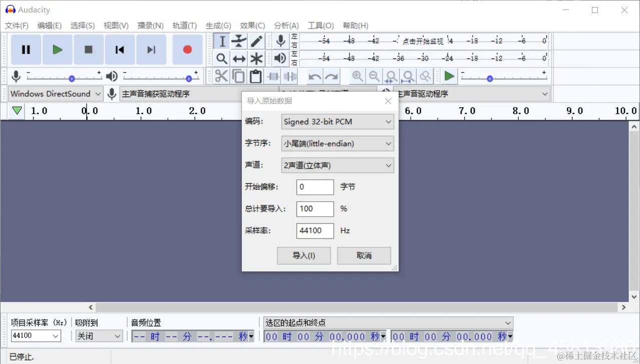Click the timeline green triangle pin button

pos(18,111)
